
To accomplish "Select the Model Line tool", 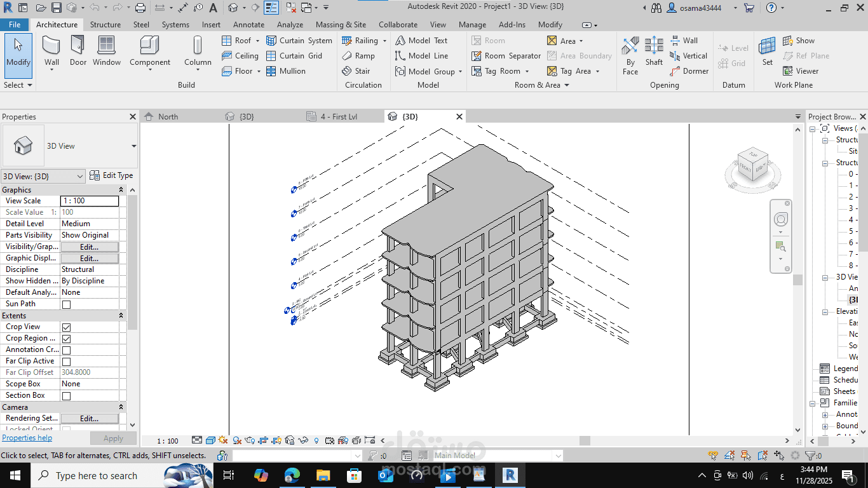I will point(421,56).
